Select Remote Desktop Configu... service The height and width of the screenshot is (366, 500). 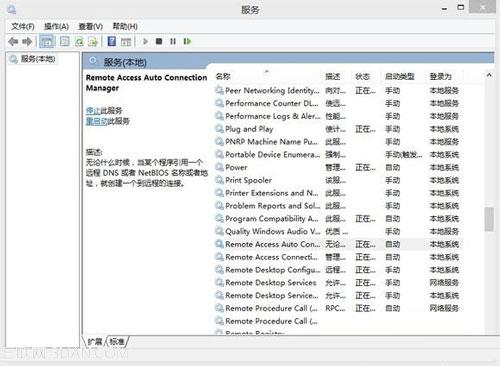click(x=337, y=270)
